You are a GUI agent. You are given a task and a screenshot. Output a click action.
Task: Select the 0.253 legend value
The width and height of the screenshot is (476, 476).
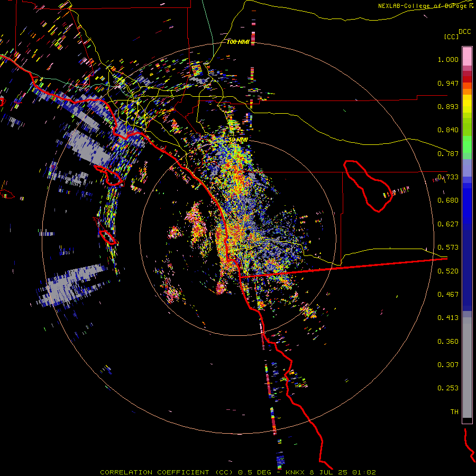click(448, 388)
